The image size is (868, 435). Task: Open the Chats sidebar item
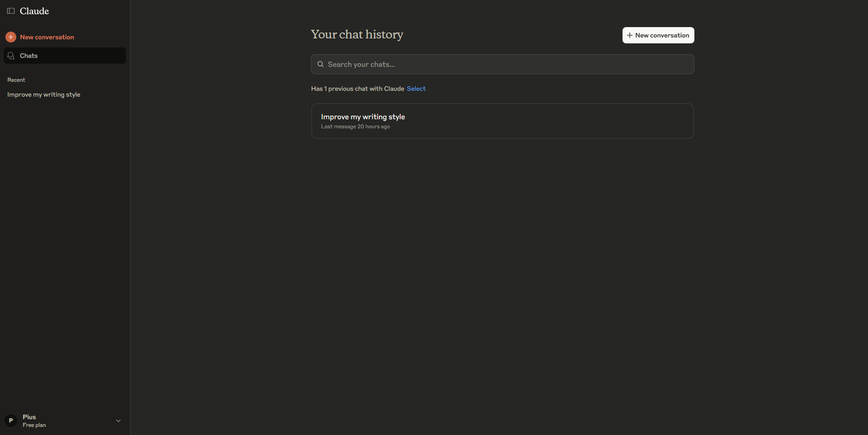pyautogui.click(x=65, y=56)
